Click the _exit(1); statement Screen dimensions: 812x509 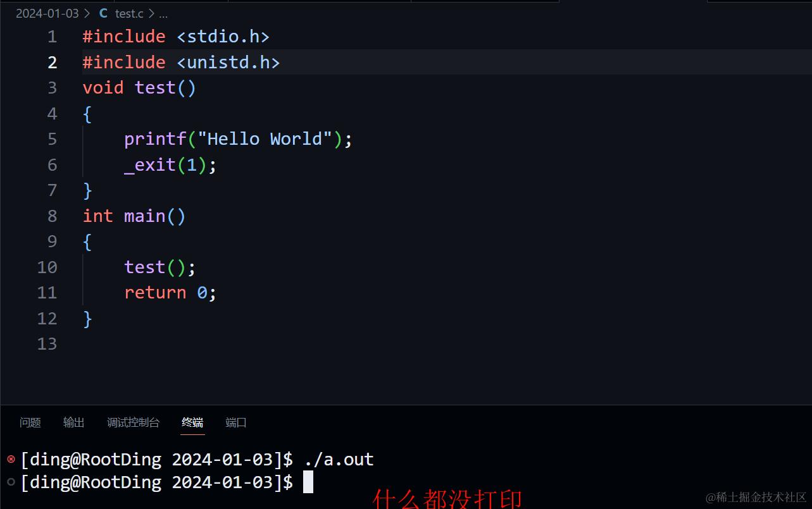tap(170, 165)
